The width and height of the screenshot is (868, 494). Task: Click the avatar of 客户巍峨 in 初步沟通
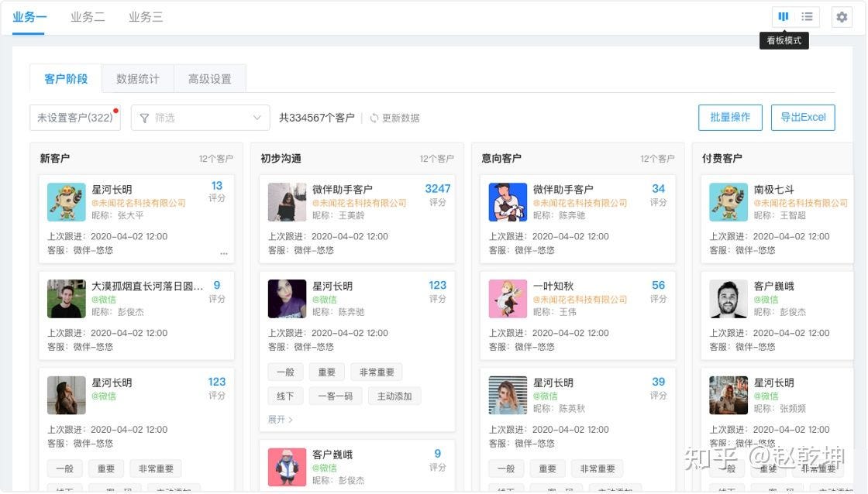click(287, 467)
